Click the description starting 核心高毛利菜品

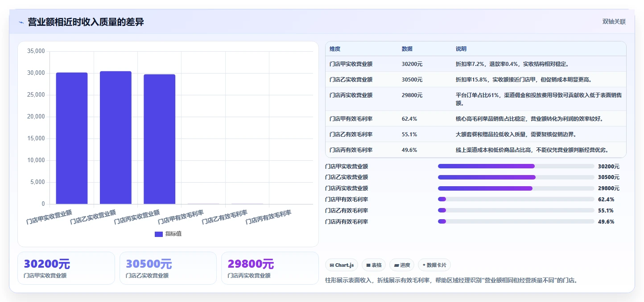point(529,119)
